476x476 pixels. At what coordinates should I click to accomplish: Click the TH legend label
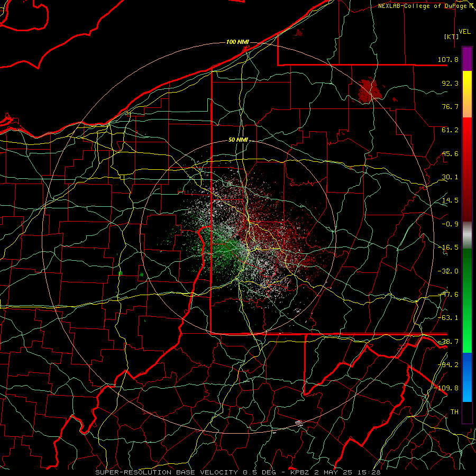(x=454, y=411)
